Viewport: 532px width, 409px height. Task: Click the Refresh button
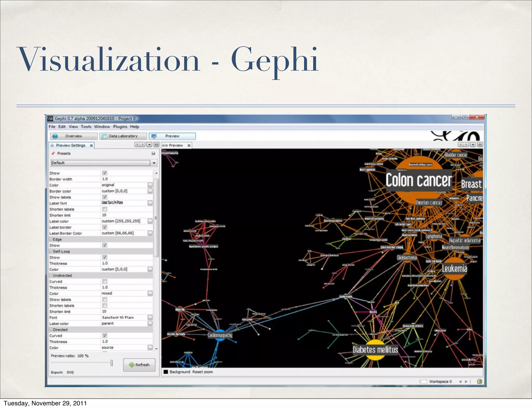pyautogui.click(x=139, y=365)
